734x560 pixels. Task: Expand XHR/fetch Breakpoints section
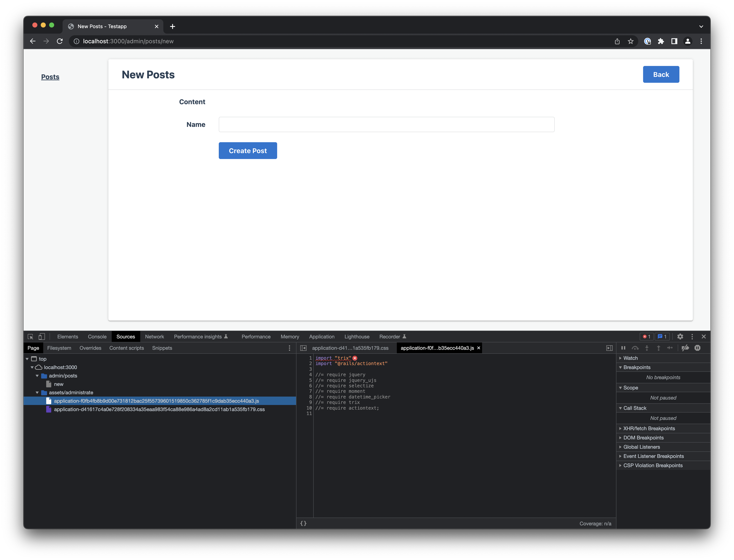649,428
